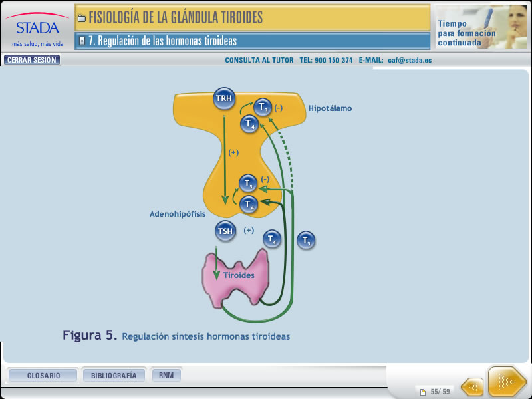
Task: Click the pink thyroid gland illustration
Action: coord(236,278)
